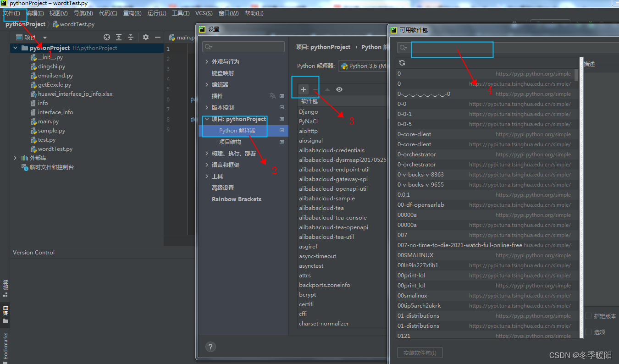Select 0-orchestrator tsinghua package row

[x=484, y=164]
